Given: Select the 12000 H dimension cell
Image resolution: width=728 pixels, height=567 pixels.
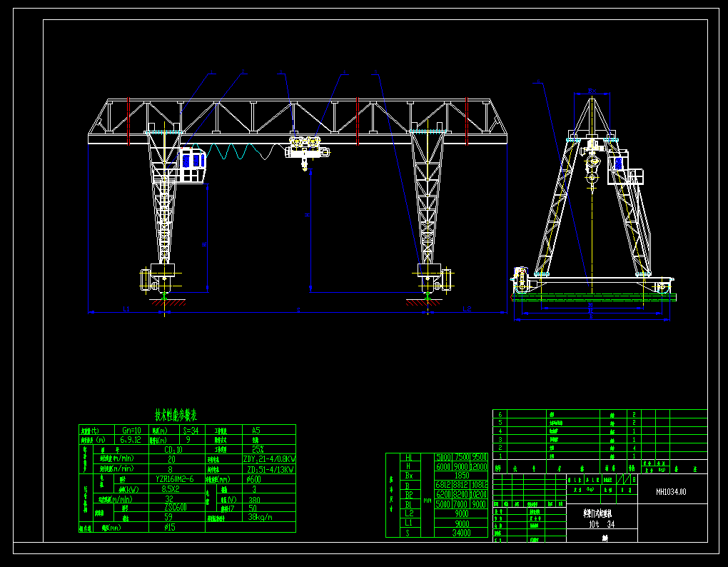Looking at the screenshot, I should coord(479,467).
